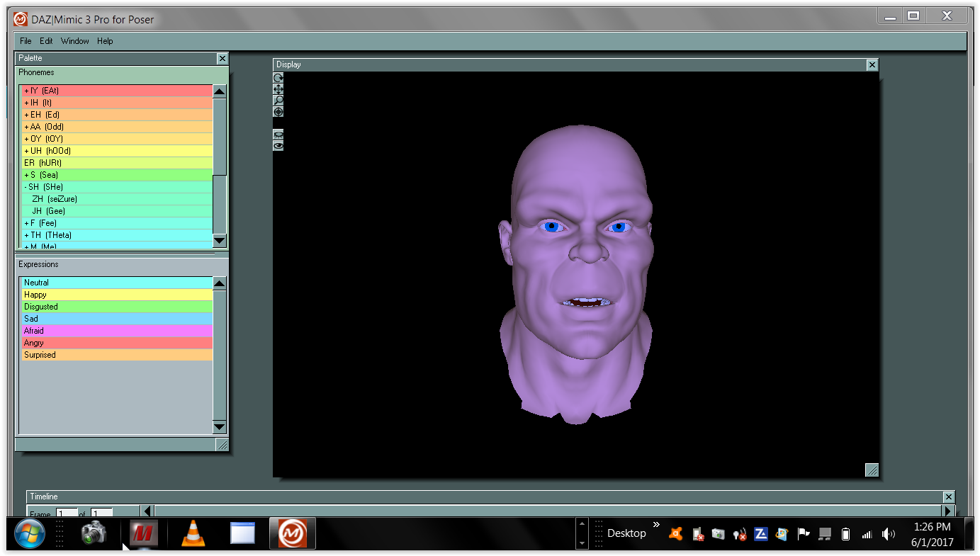
Task: Expand the AA (Odd) phoneme group
Action: pyautogui.click(x=26, y=127)
